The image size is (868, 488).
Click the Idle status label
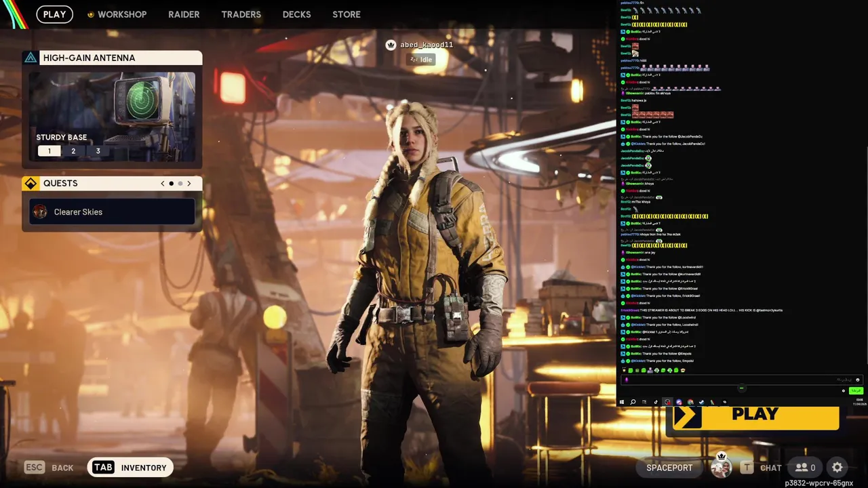click(x=420, y=60)
